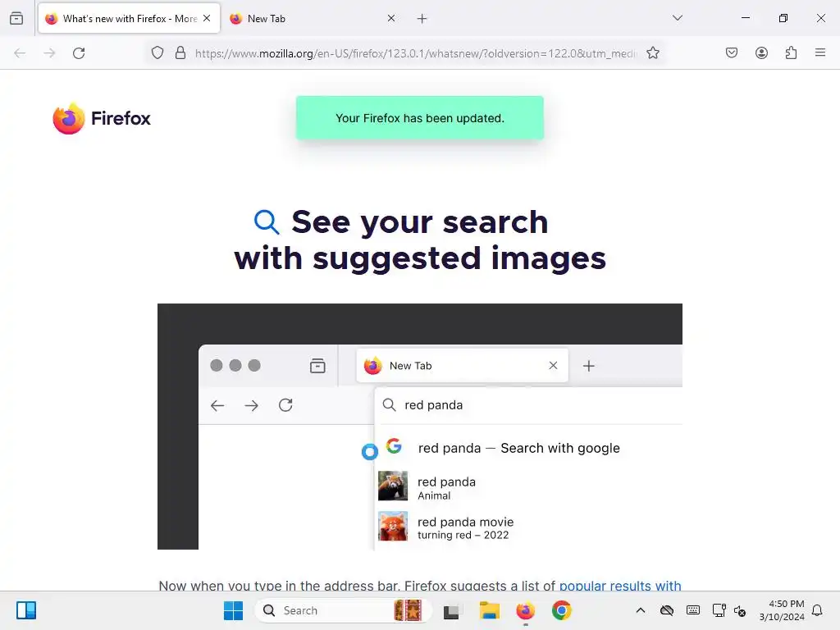Open a new tab with plus button
Image resolution: width=840 pixels, height=630 pixels.
tap(422, 19)
